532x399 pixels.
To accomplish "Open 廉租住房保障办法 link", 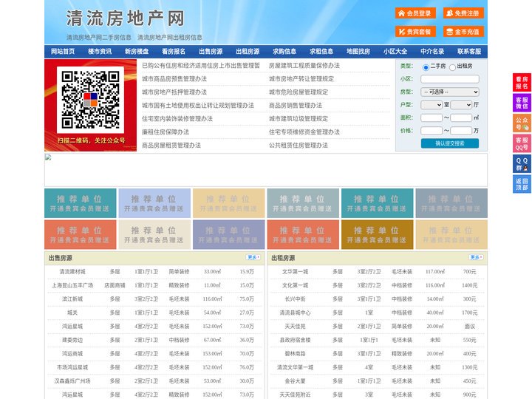I will click(166, 132).
